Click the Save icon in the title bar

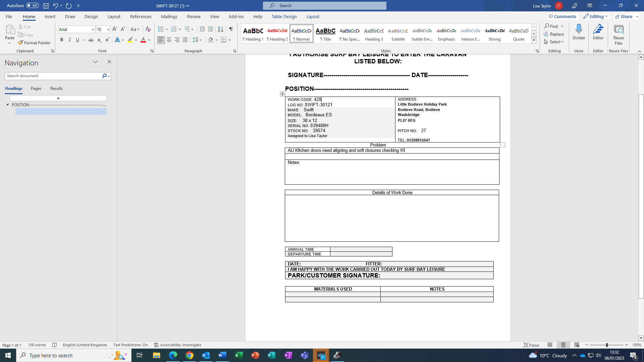46,6
